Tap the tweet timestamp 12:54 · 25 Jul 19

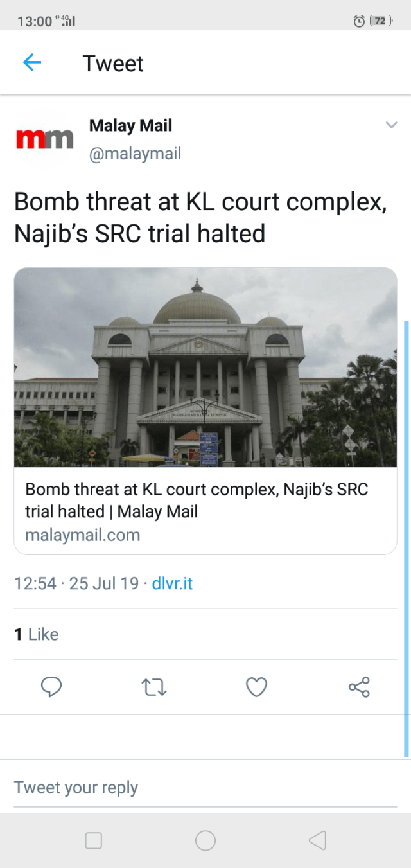(x=76, y=583)
